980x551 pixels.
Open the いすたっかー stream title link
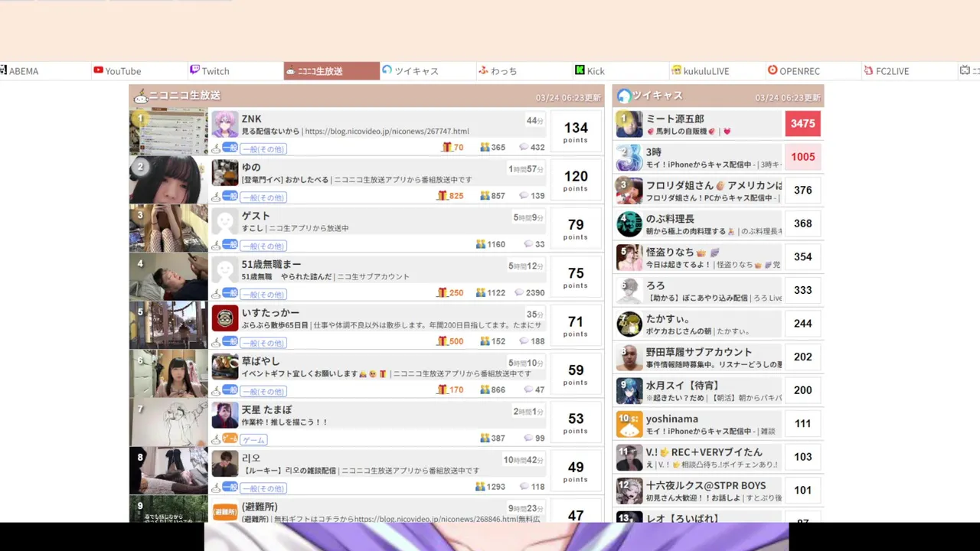point(391,324)
